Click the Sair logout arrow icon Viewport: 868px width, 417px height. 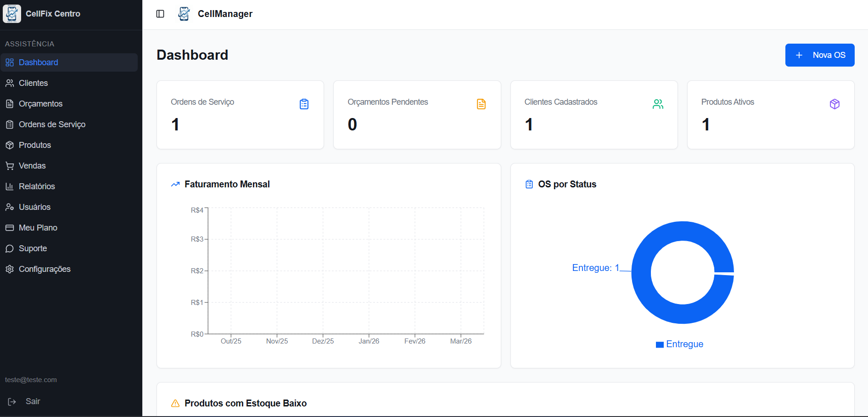(12, 402)
